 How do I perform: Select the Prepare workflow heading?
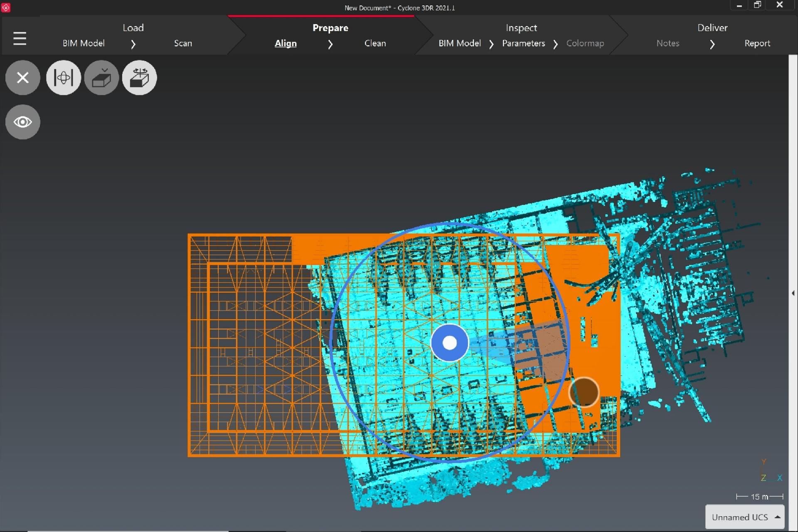coord(330,28)
